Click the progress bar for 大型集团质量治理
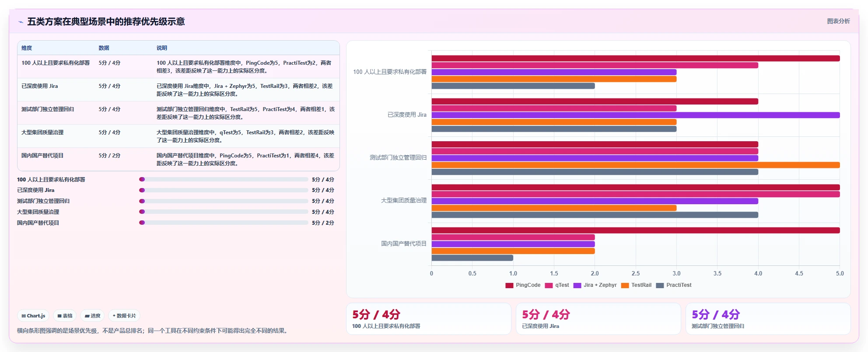 point(224,212)
